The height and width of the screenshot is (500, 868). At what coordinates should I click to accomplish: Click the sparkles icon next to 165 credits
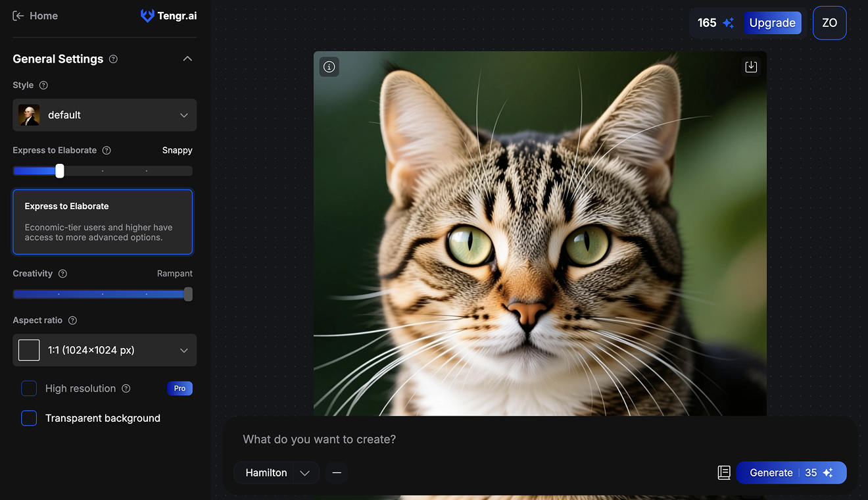729,22
